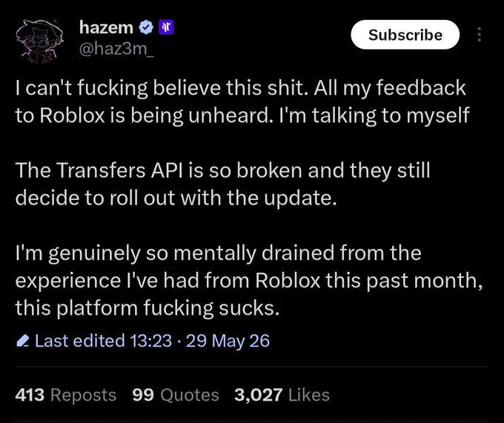Open the 99 Quotes list
504x423 pixels.
(176, 395)
